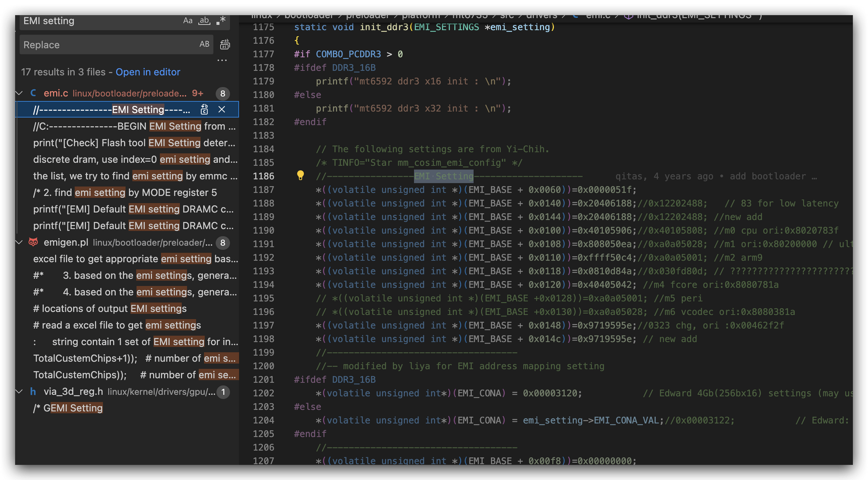Dismiss the selected search result

tap(222, 110)
